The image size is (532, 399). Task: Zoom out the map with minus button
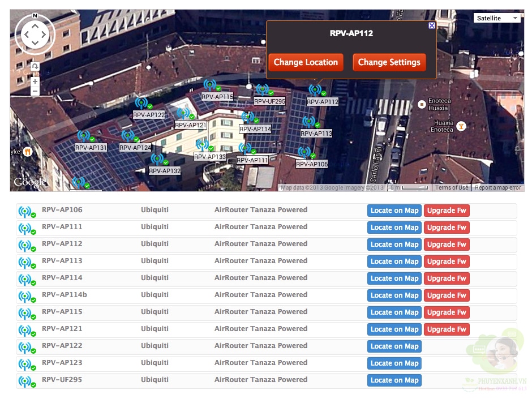[35, 91]
